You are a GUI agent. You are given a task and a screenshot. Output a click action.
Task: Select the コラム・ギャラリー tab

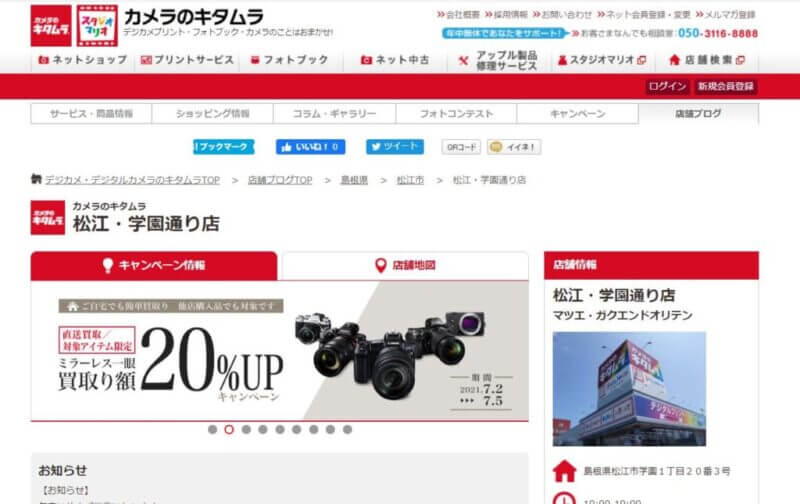[x=335, y=114]
